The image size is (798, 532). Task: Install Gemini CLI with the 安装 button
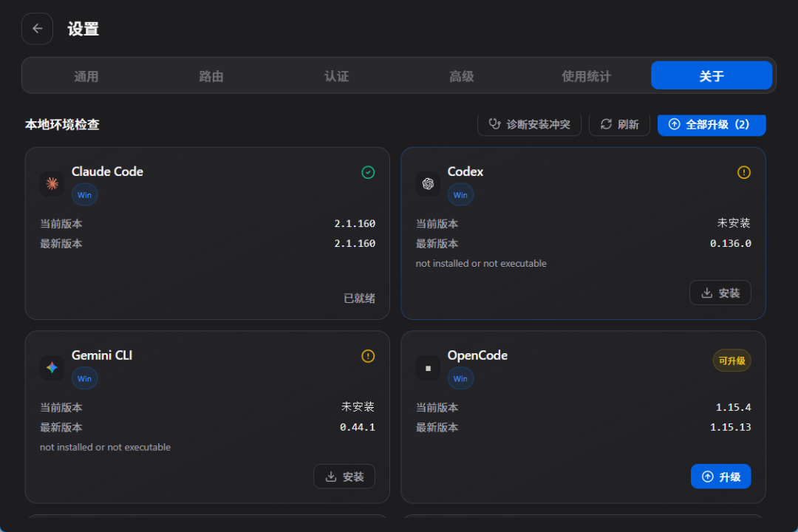coord(344,477)
